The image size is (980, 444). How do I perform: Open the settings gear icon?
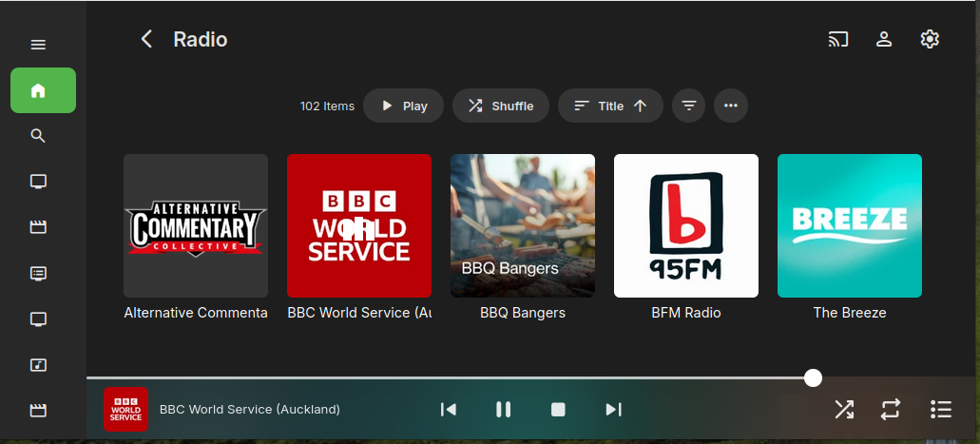(930, 39)
